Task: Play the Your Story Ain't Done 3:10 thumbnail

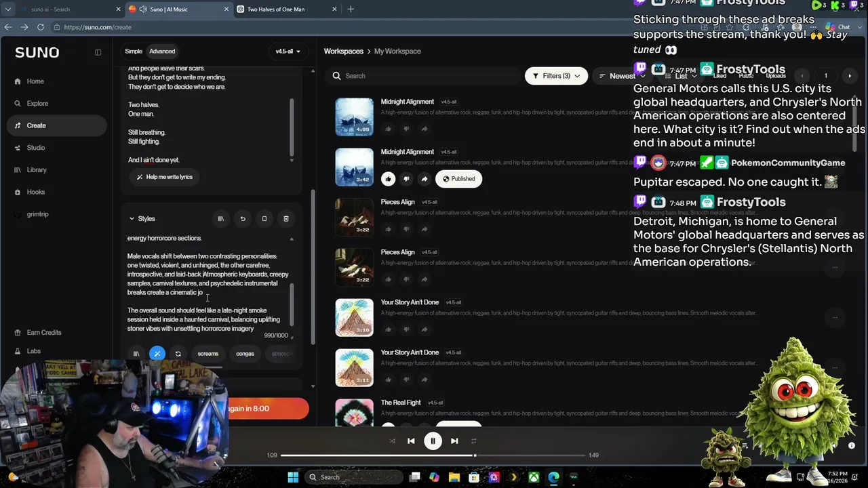Action: click(354, 318)
